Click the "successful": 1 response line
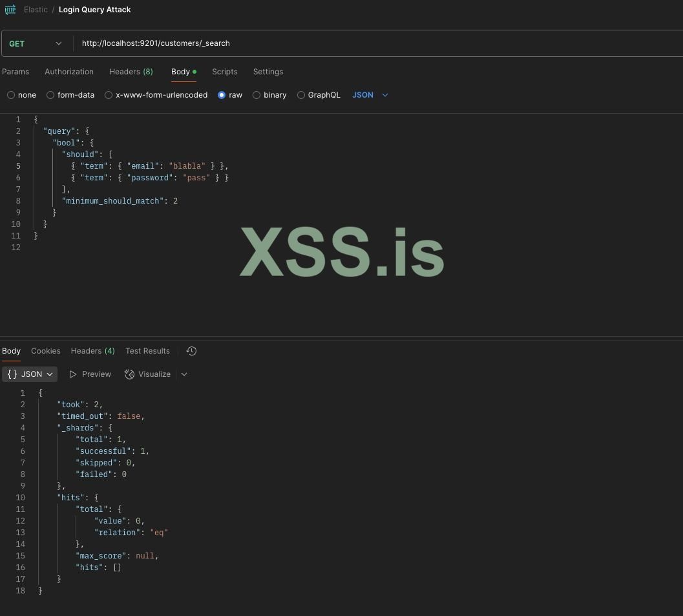The image size is (683, 616). [x=112, y=451]
